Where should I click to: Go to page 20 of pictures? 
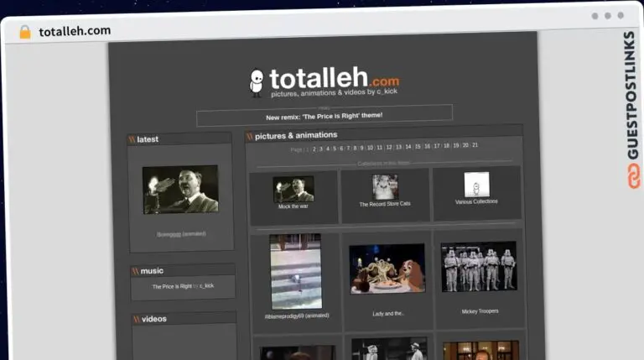tap(465, 145)
